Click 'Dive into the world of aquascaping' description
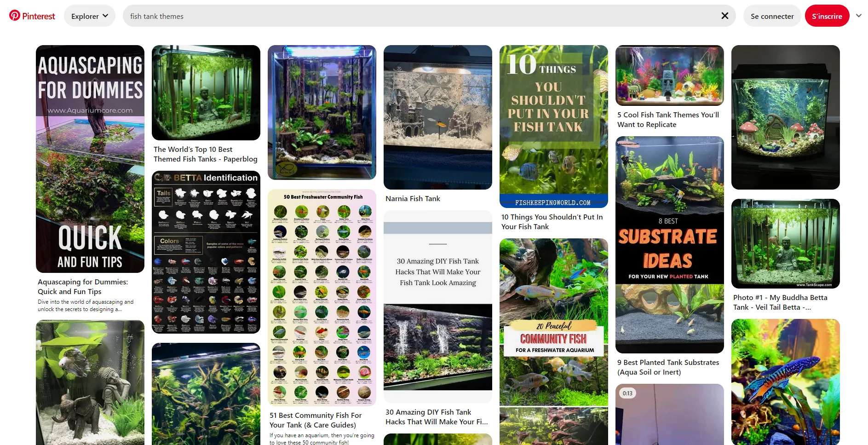868x445 pixels. point(86,306)
